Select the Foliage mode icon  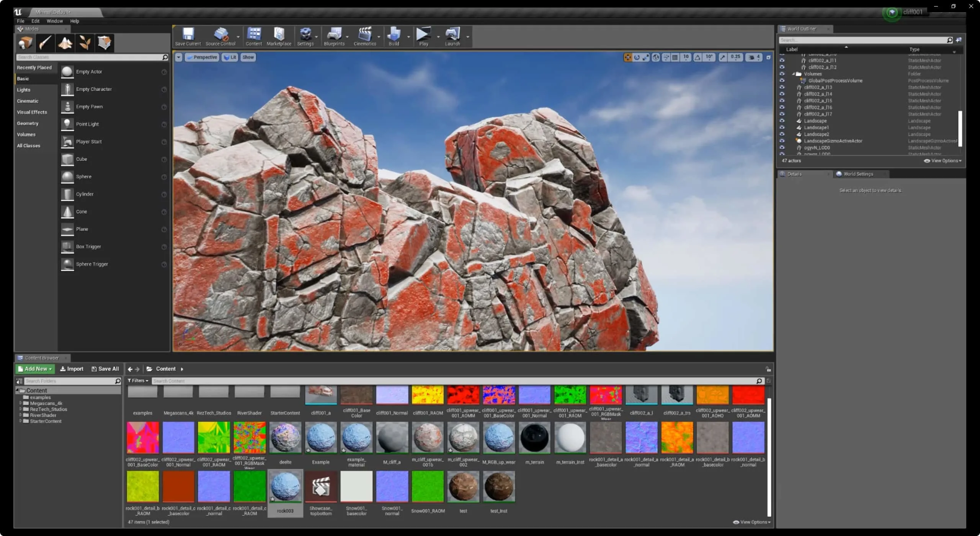(x=85, y=43)
